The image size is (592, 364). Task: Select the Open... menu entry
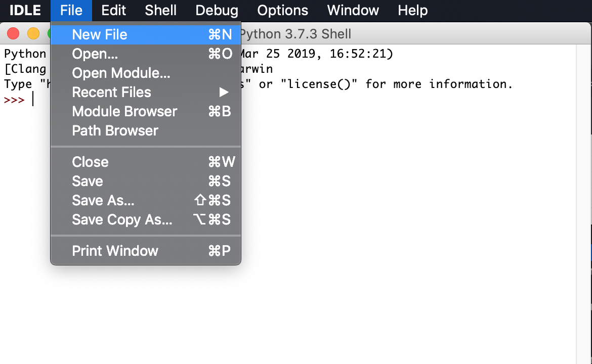pos(146,54)
